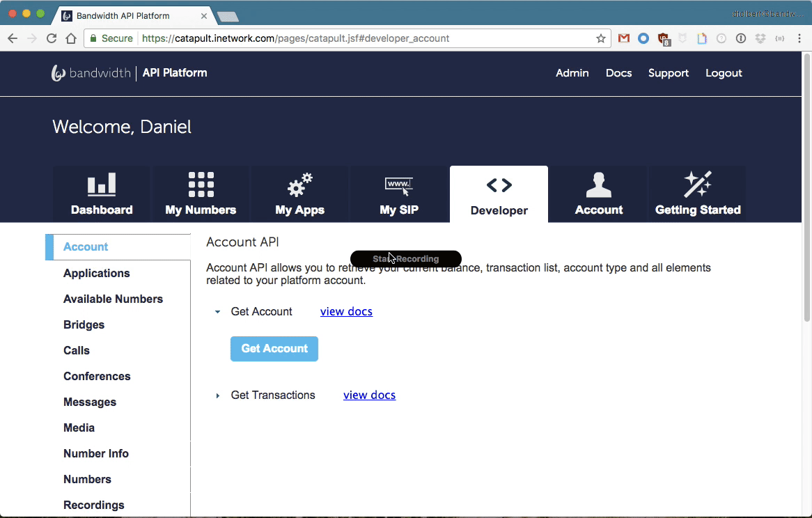Select Numbers in the sidebar
Viewport: 812px width, 518px height.
click(x=87, y=479)
